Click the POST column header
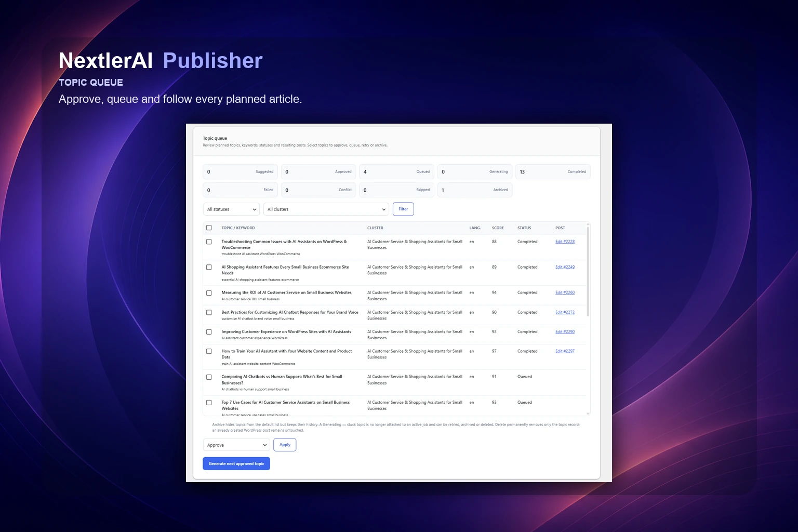This screenshot has height=532, width=798. [x=560, y=228]
